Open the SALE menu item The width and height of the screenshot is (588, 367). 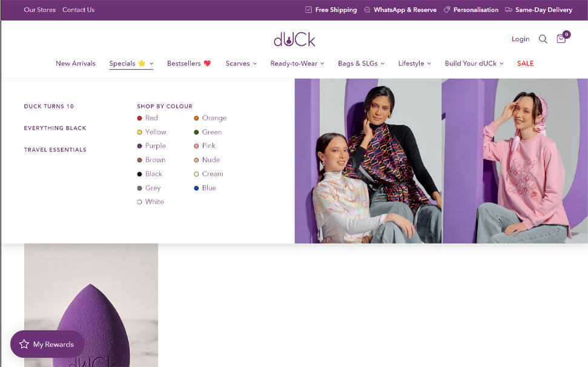(525, 64)
